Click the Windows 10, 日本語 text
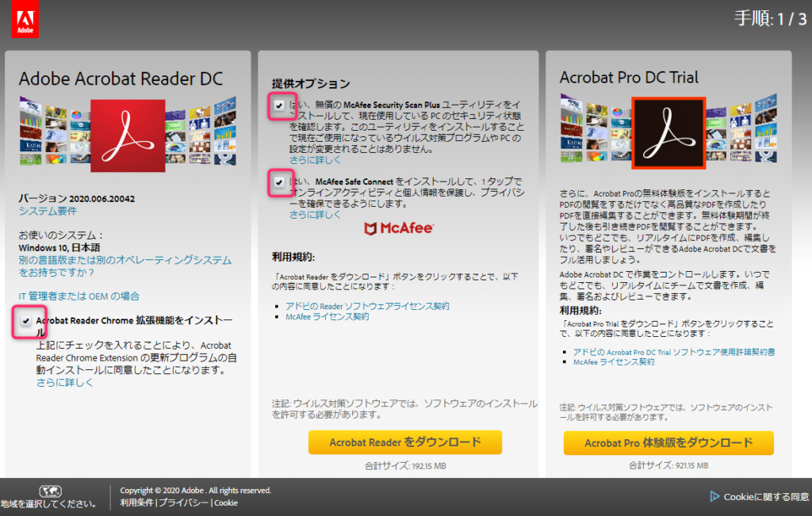This screenshot has height=516, width=812. (59, 248)
